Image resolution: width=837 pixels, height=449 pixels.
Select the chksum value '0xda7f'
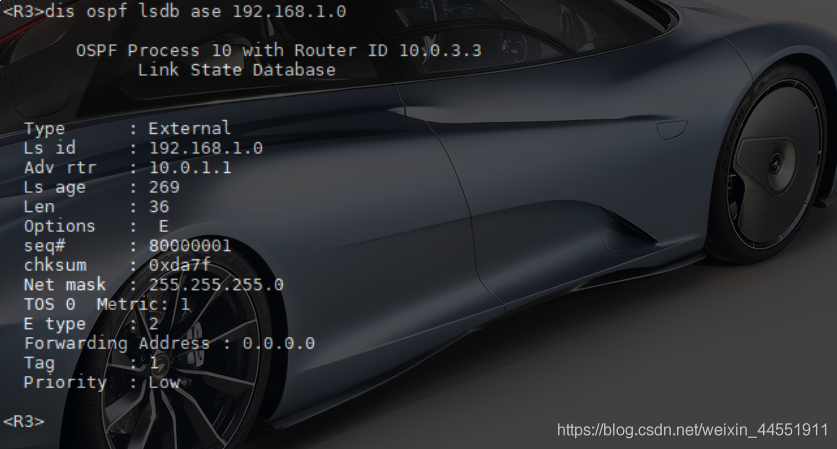[179, 265]
